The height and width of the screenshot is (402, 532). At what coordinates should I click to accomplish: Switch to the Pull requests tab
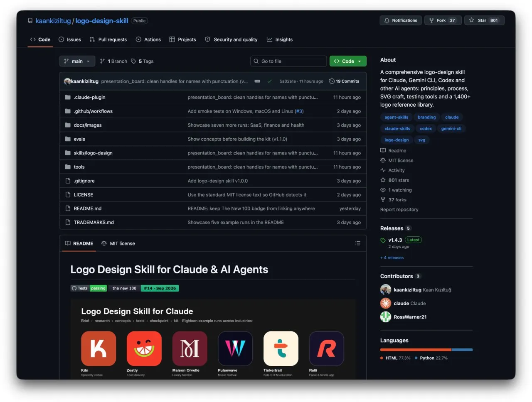pos(108,39)
